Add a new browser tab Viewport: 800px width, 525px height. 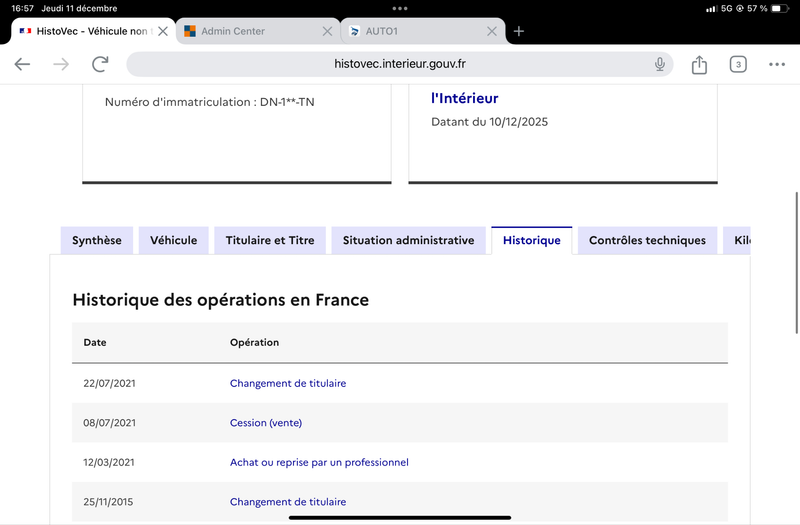click(x=519, y=31)
